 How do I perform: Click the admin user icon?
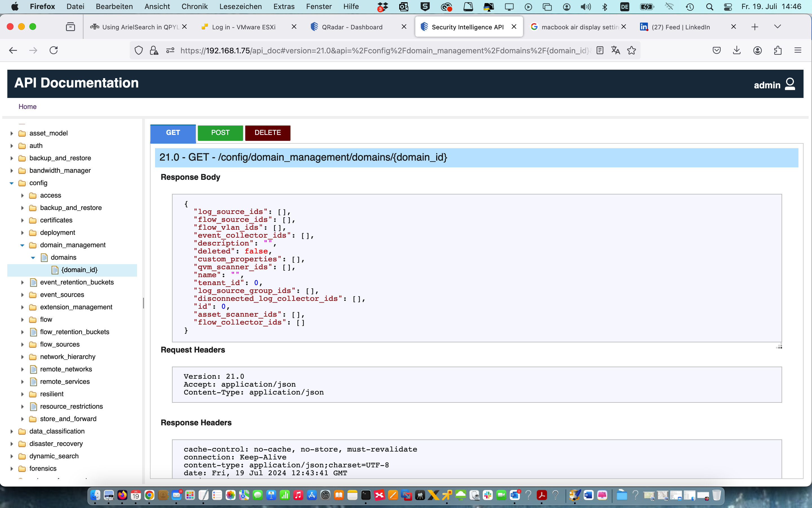(x=790, y=84)
